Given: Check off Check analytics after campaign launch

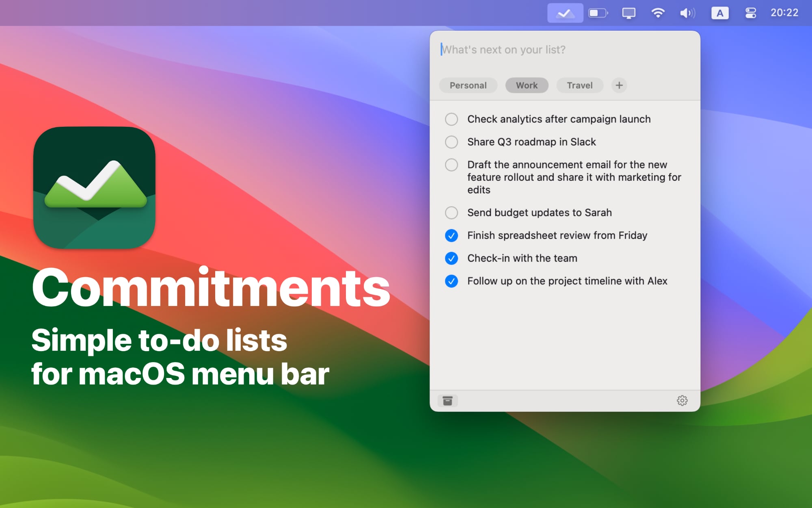Looking at the screenshot, I should (451, 119).
